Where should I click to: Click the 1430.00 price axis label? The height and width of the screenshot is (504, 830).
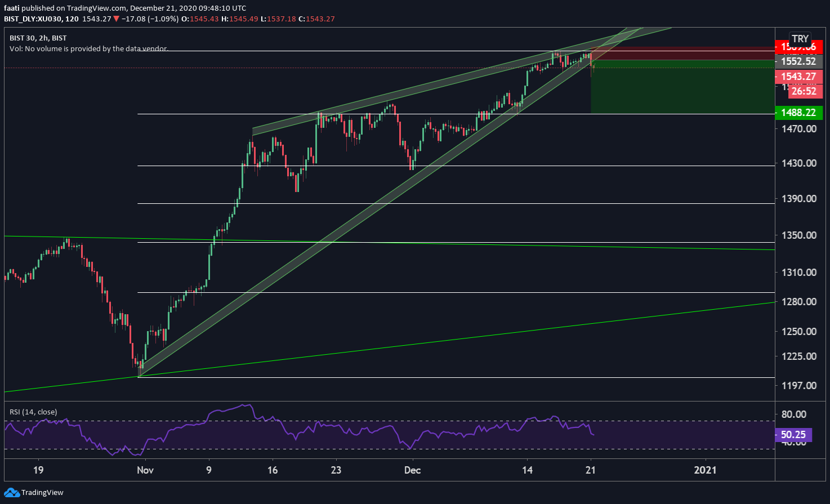pos(798,163)
